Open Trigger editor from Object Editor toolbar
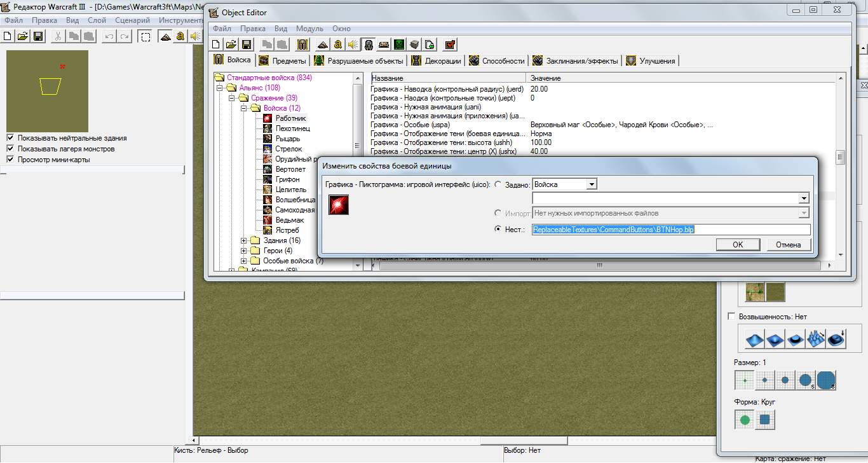This screenshot has width=868, height=463. [x=337, y=45]
